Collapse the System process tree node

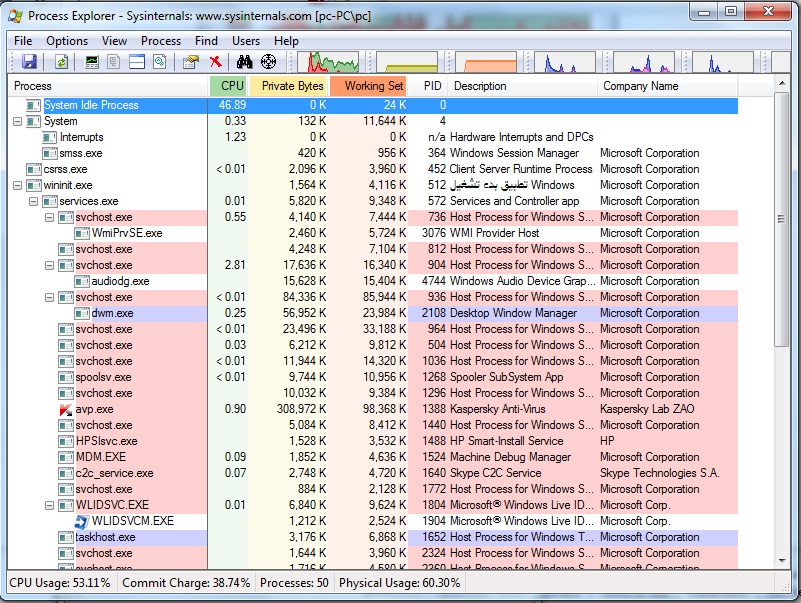pos(18,121)
